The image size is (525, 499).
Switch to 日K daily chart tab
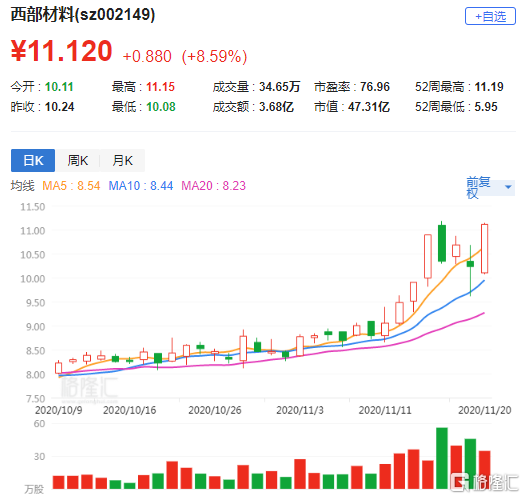coord(33,160)
